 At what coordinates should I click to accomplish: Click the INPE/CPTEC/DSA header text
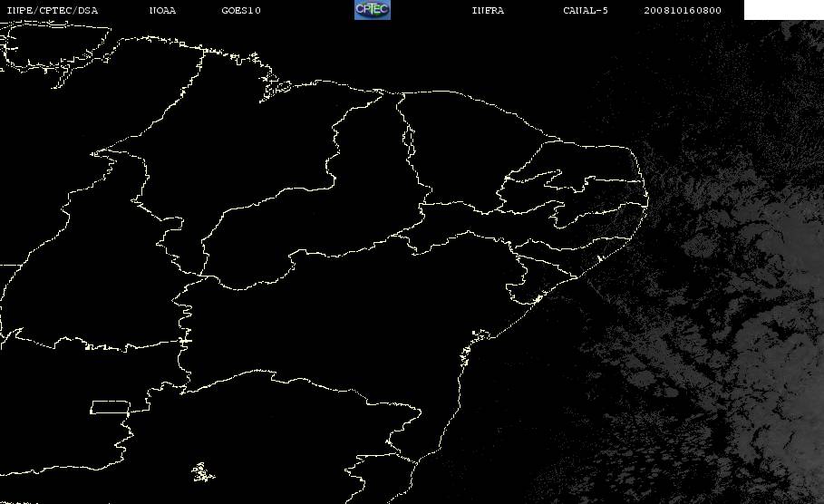click(52, 10)
